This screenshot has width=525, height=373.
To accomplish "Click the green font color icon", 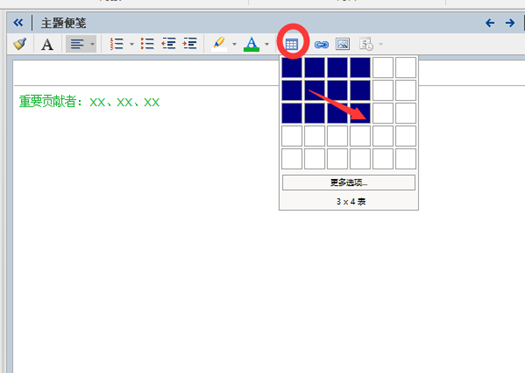I will pyautogui.click(x=251, y=44).
